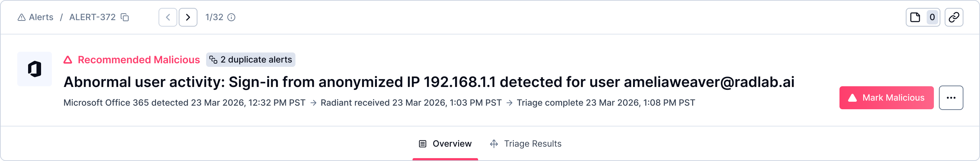
Task: Click the Triage complete timestamp
Action: [606, 103]
